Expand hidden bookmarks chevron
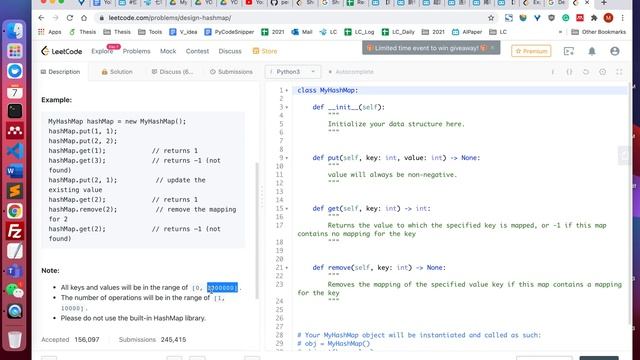Image resolution: width=640 pixels, height=360 pixels. tap(560, 32)
